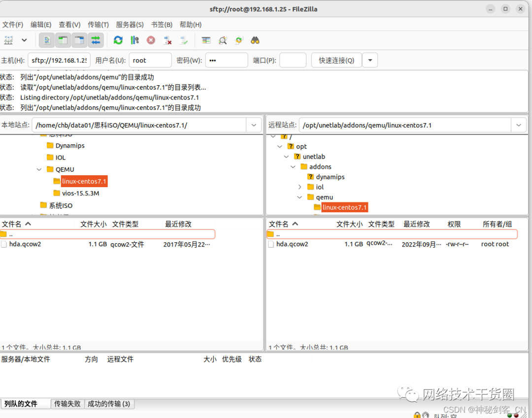Open the Site Manager
532x418 pixels.
pos(8,40)
